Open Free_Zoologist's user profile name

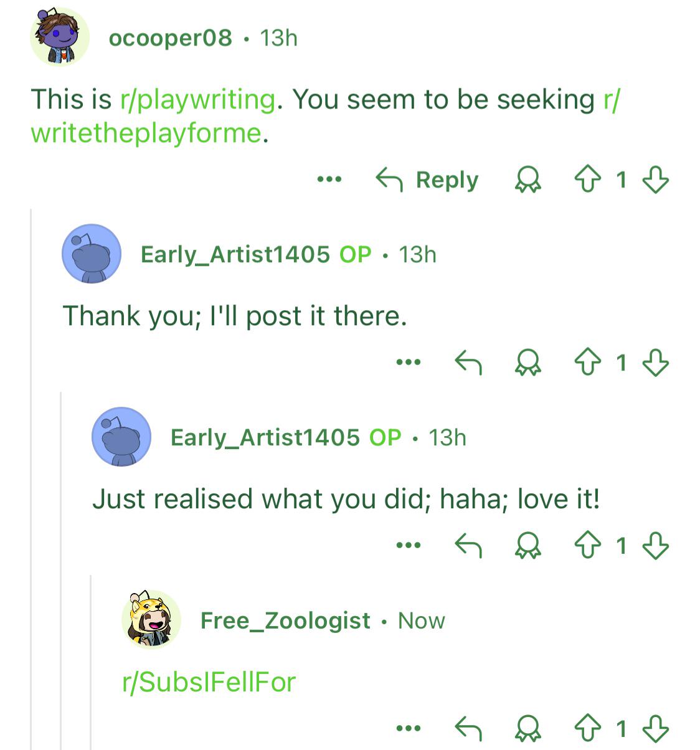pos(285,620)
